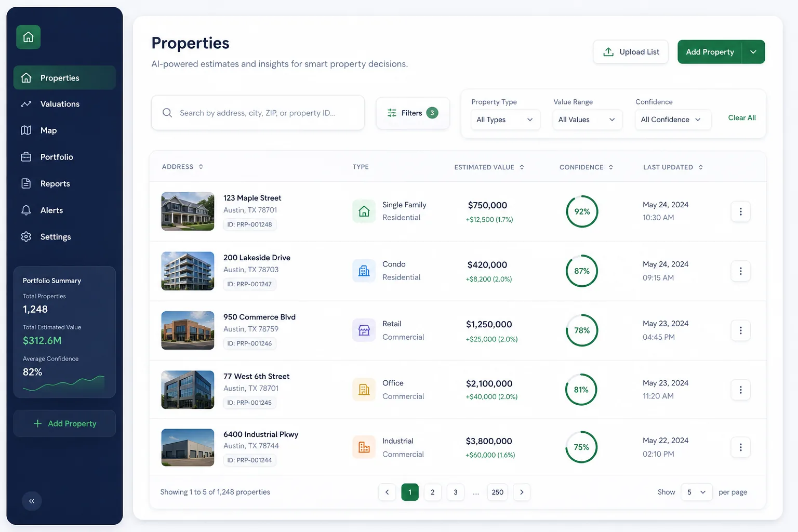The width and height of the screenshot is (798, 532).
Task: Open 123 Maple Street property thumbnail
Action: (x=188, y=211)
